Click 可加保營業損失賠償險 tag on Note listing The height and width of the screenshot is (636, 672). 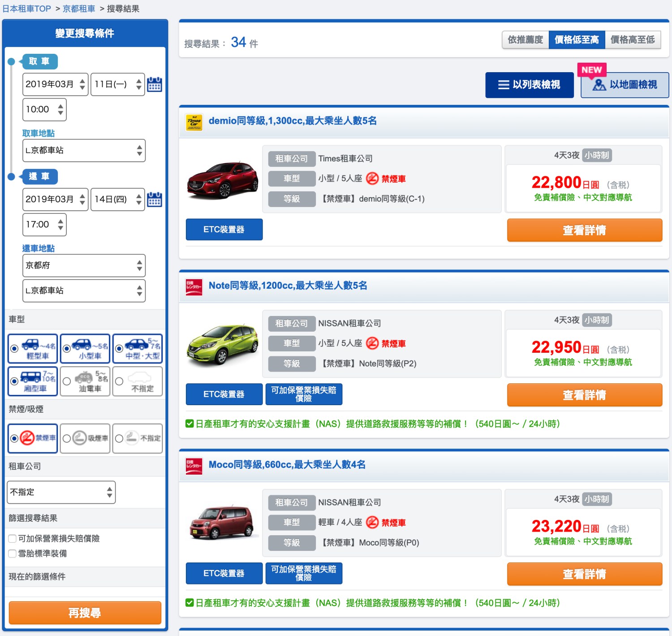click(x=304, y=394)
